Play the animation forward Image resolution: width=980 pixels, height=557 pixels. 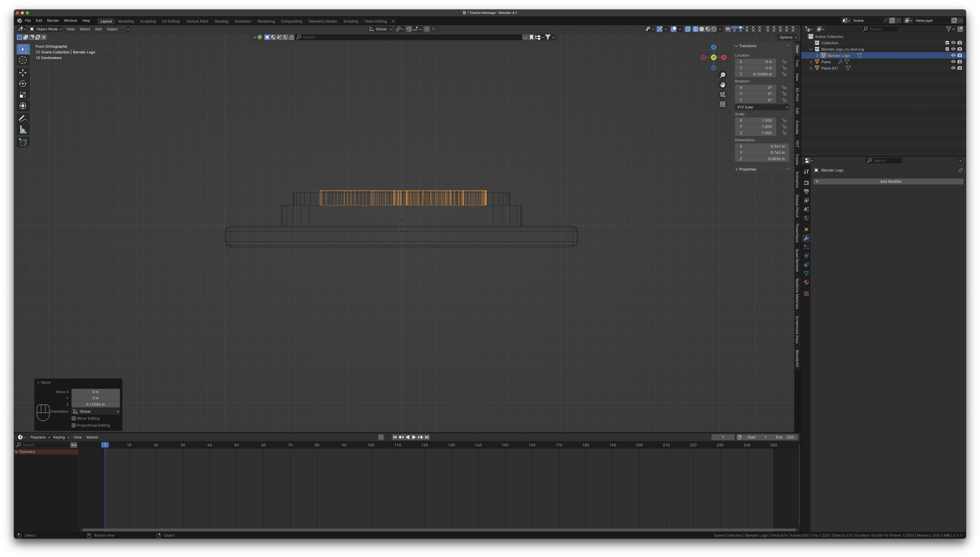pos(414,437)
